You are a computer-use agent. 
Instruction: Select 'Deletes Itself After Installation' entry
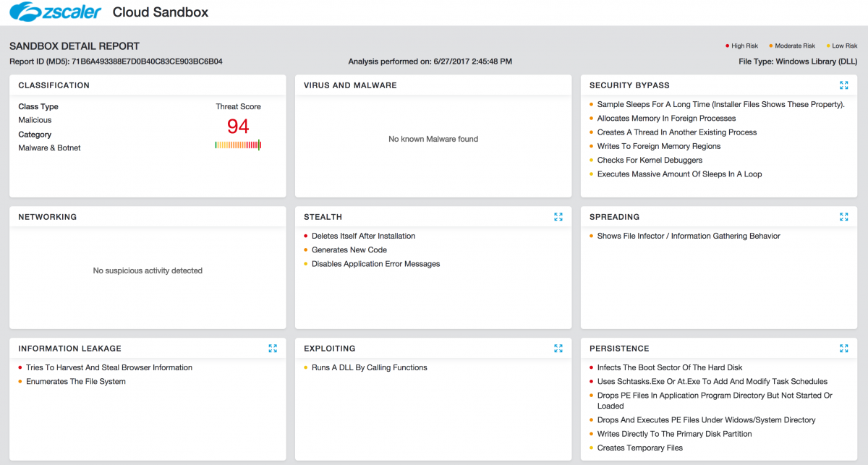pyautogui.click(x=363, y=236)
